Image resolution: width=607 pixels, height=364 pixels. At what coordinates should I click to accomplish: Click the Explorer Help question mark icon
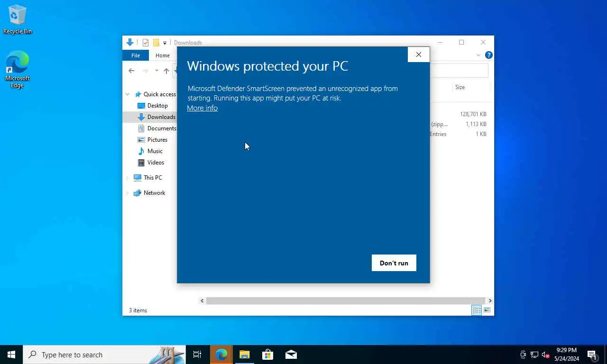click(x=488, y=55)
